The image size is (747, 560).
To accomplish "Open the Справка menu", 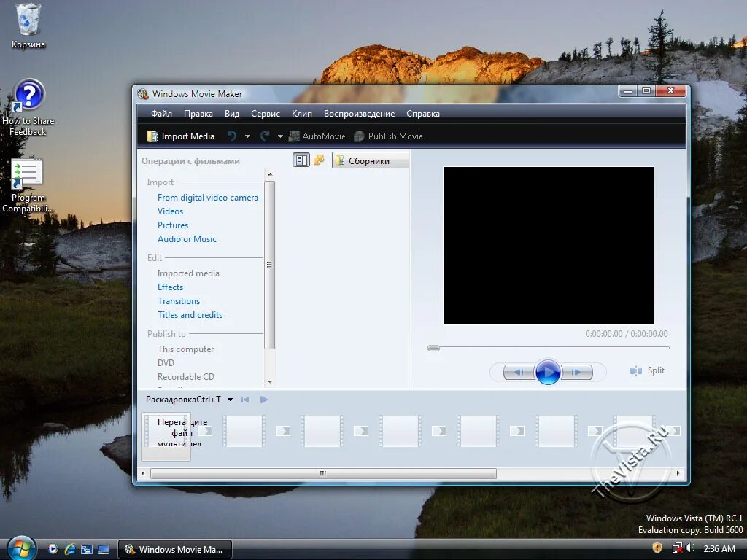I will click(423, 113).
